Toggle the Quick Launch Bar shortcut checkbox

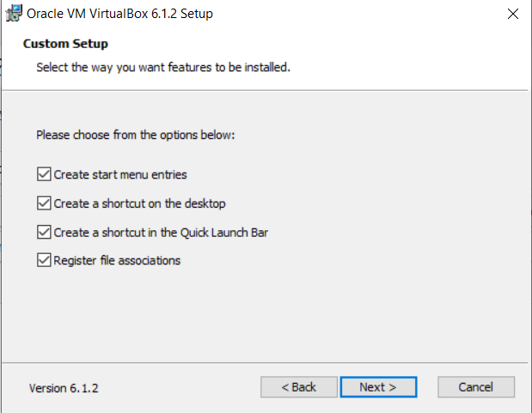tap(44, 232)
